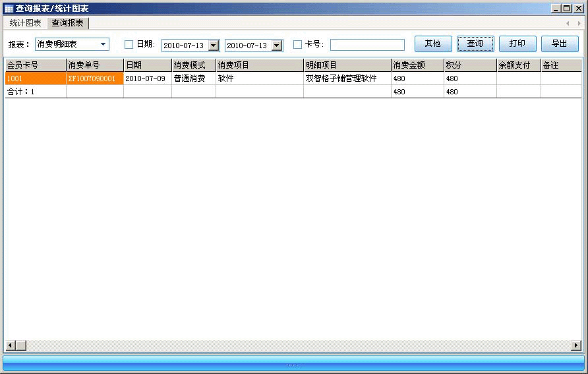Click the window title bar app icon
Viewport: 588px width, 374px height.
(9, 9)
